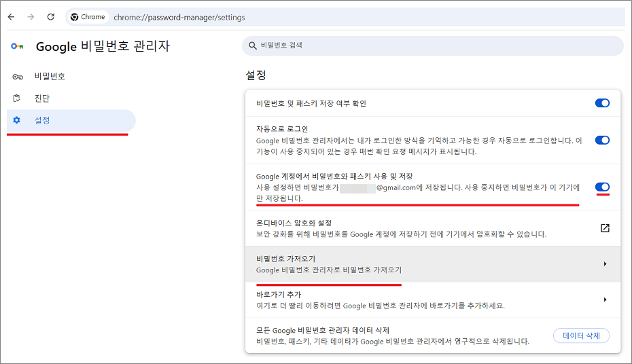
Task: Toggle 비밀번호 및 패스키 저장 여부 확인 switch
Action: point(602,103)
